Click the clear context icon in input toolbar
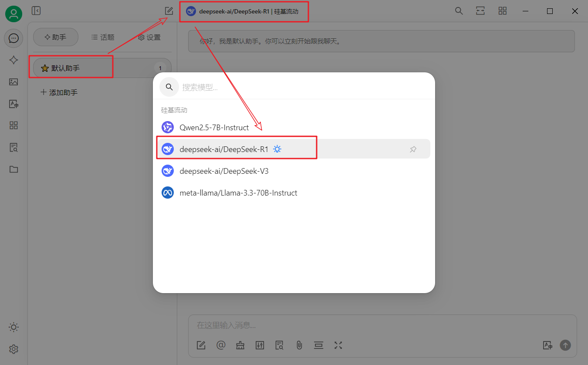This screenshot has height=365, width=588. point(319,345)
